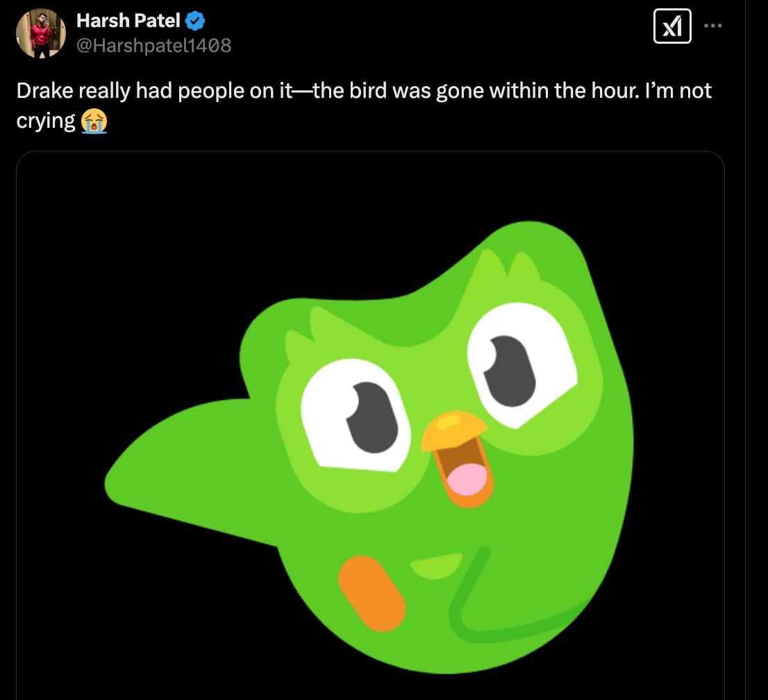This screenshot has width=768, height=700.
Task: Click the blue verified badge
Action: [195, 22]
